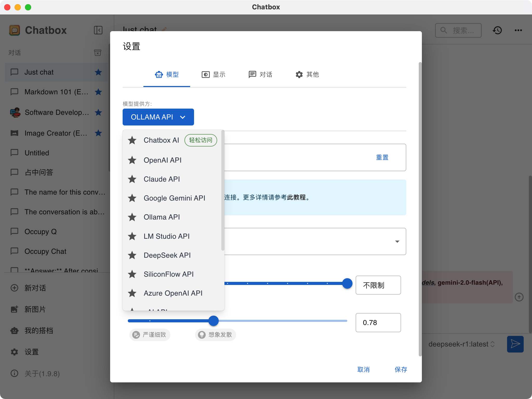Choose Claude API provider
Viewport: 532px width, 399px height.
[x=172, y=179]
